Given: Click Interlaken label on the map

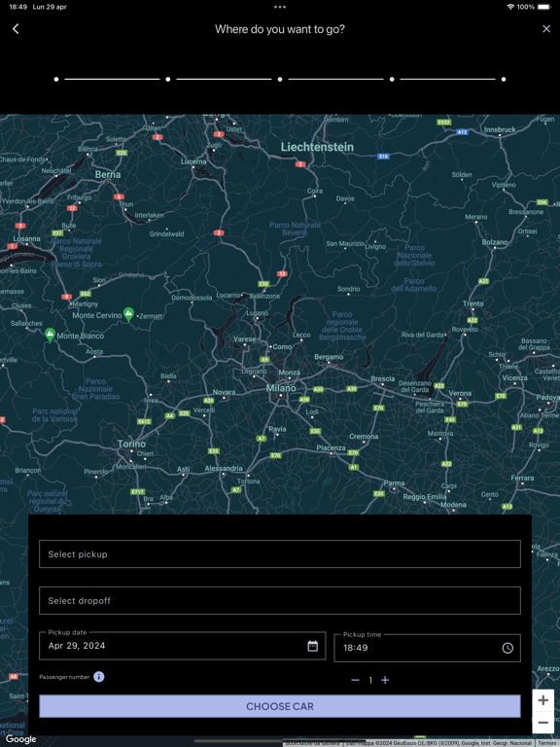Looking at the screenshot, I should click(x=149, y=215).
